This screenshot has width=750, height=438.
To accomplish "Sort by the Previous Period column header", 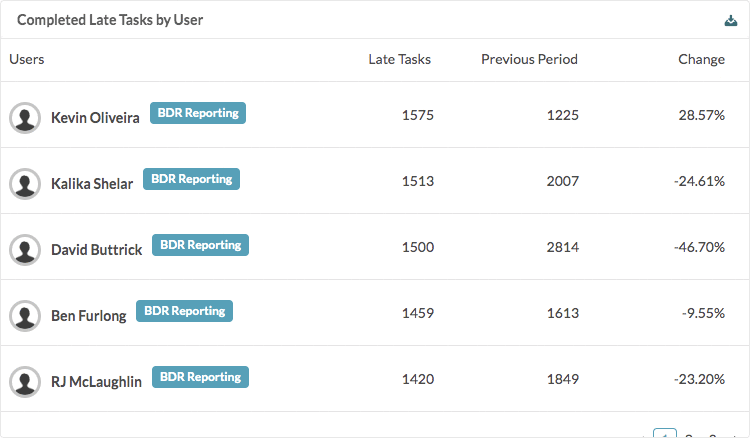I will pos(529,59).
